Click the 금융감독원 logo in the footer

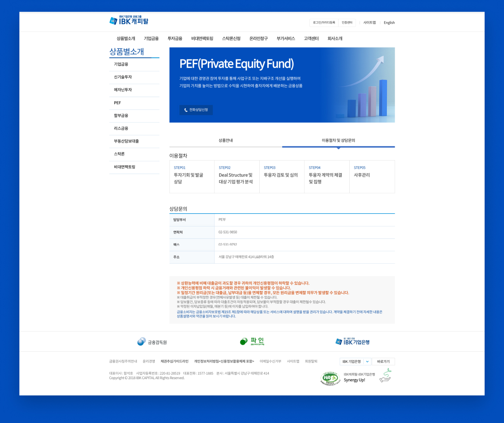tap(152, 342)
